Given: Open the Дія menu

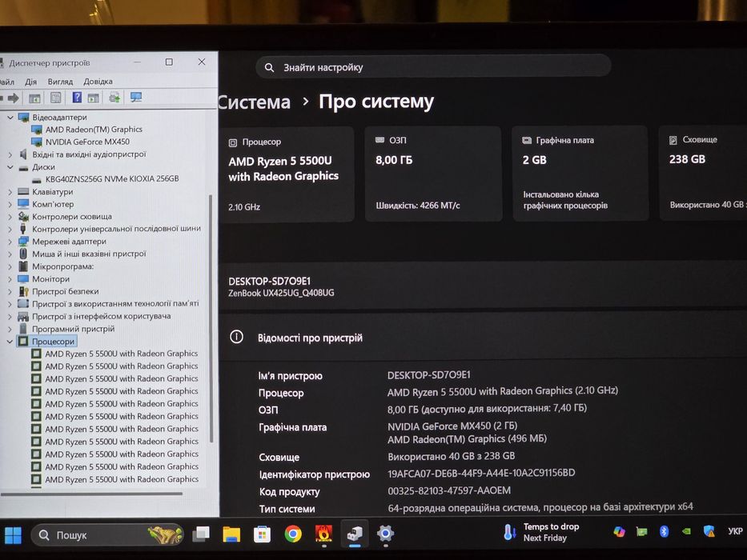Looking at the screenshot, I should [x=31, y=82].
